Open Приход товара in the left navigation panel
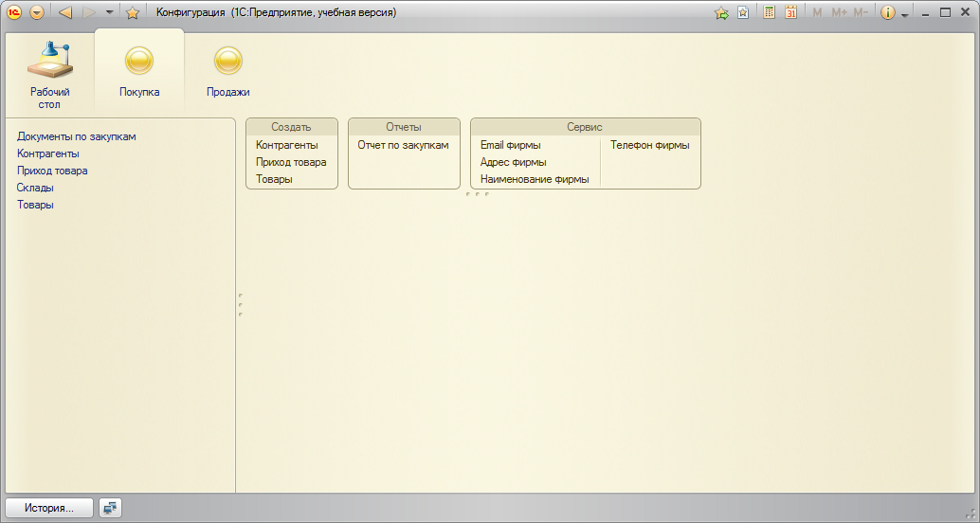This screenshot has height=523, width=980. pos(52,171)
